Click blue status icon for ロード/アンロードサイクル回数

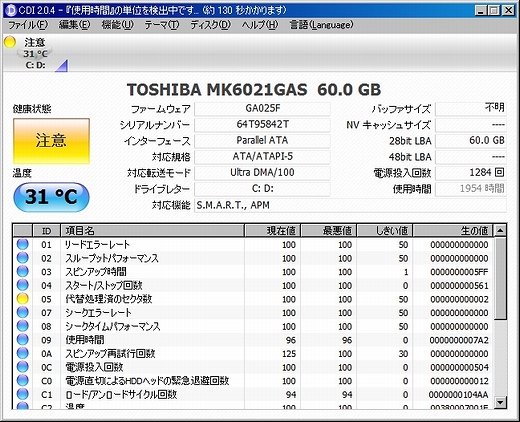coord(23,395)
